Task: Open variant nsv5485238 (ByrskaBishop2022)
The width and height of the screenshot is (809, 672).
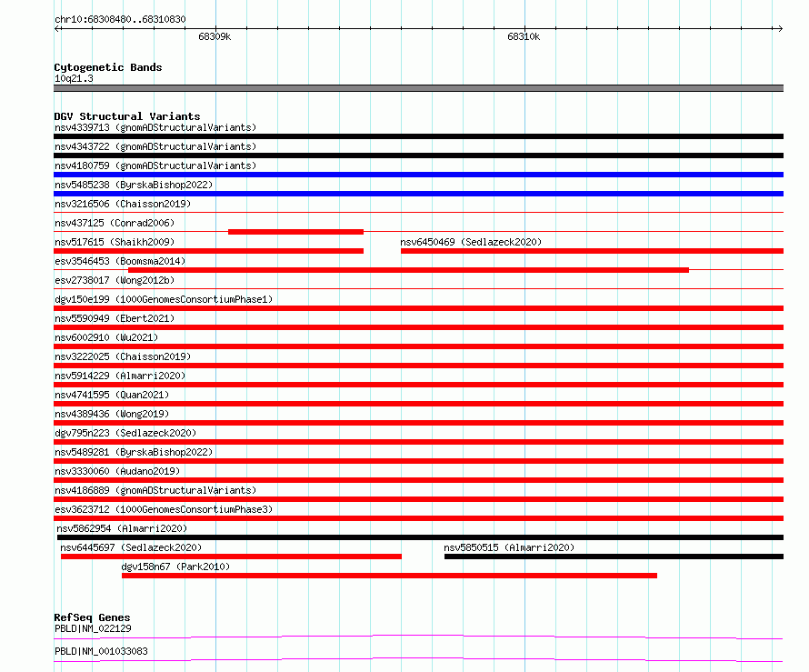Action: click(x=134, y=185)
